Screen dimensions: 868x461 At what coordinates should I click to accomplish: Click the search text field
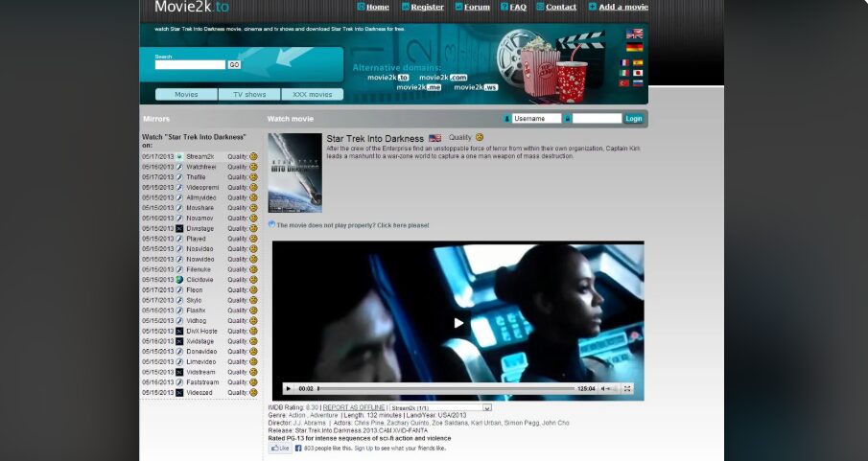[x=191, y=65]
